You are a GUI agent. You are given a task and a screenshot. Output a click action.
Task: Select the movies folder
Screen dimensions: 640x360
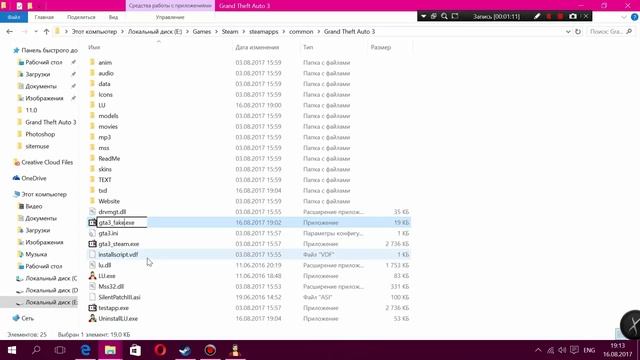pyautogui.click(x=108, y=127)
